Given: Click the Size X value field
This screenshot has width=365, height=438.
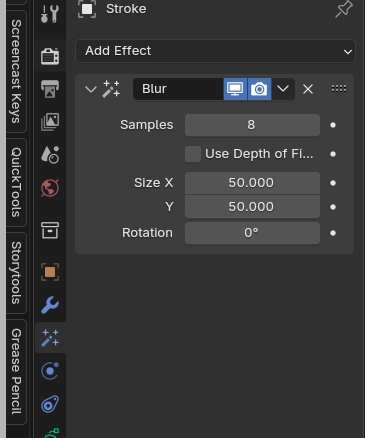Looking at the screenshot, I should 252,183.
